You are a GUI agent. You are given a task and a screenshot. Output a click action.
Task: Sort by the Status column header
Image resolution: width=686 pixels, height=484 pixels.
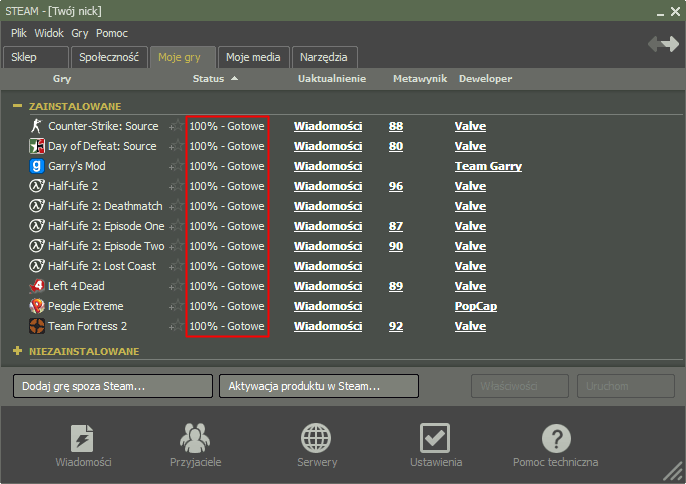point(215,79)
